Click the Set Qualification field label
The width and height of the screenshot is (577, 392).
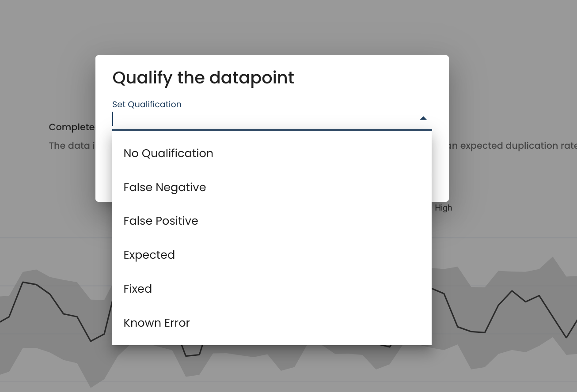click(x=147, y=104)
